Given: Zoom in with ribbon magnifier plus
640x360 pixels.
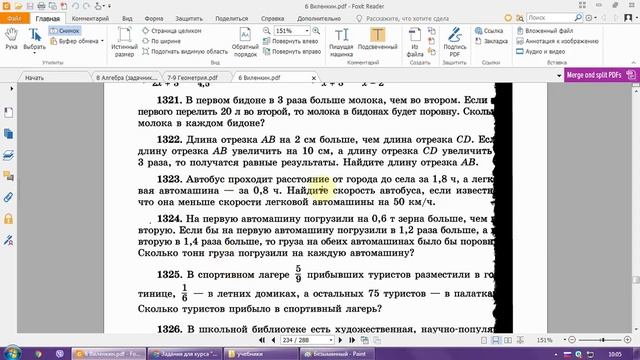Looking at the screenshot, I should coord(316,31).
